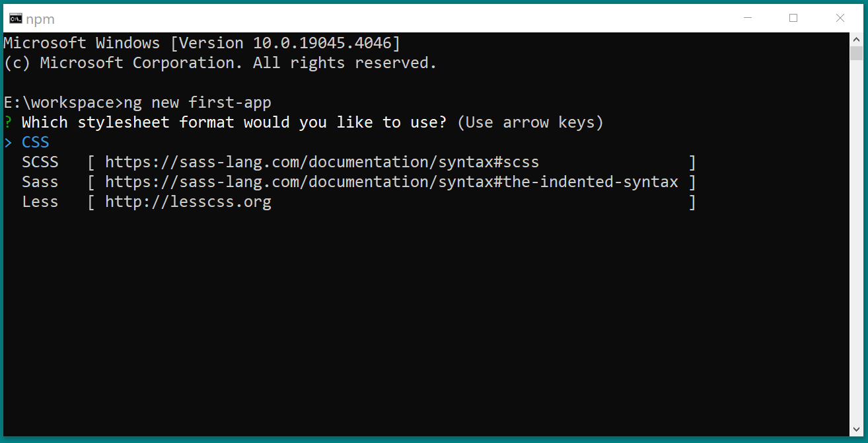
Task: Click the command prompt icon in title bar
Action: click(15, 18)
